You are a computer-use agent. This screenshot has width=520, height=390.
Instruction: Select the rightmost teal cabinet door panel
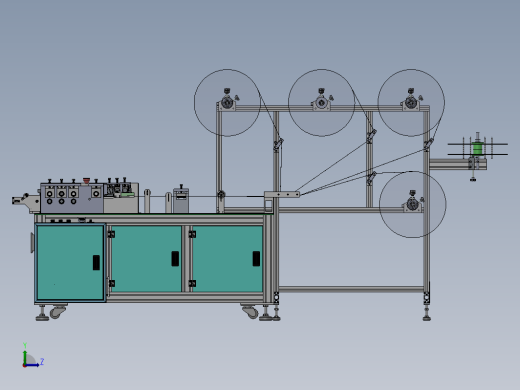pyautogui.click(x=228, y=259)
